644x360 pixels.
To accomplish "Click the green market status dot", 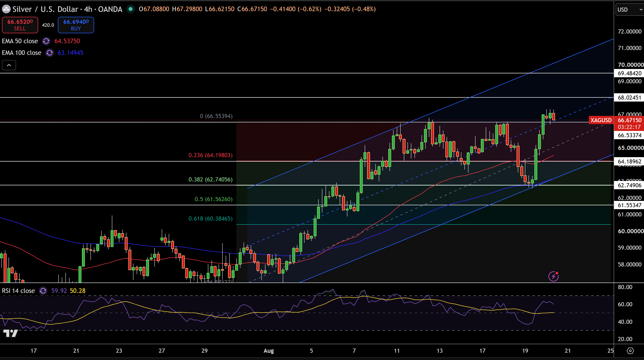I will tap(130, 9).
